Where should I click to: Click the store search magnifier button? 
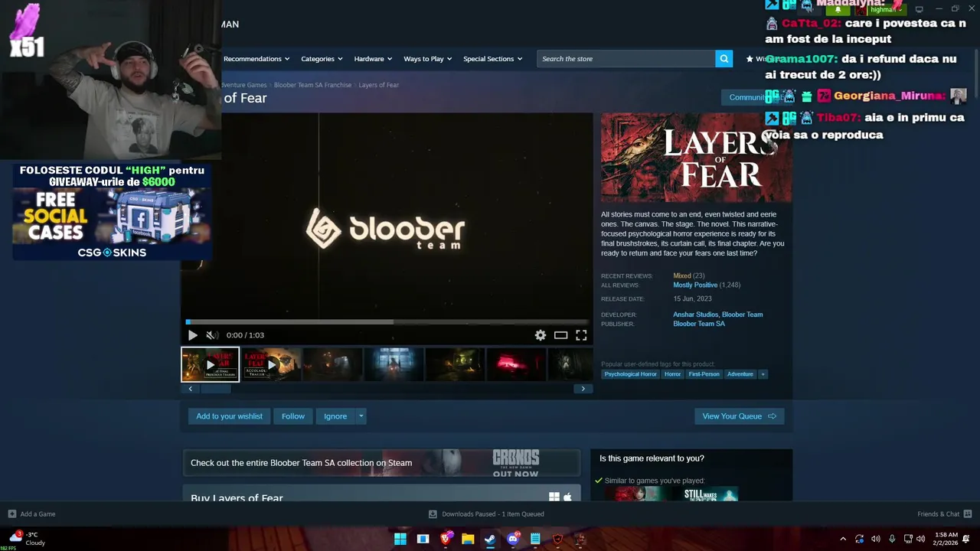(x=724, y=59)
